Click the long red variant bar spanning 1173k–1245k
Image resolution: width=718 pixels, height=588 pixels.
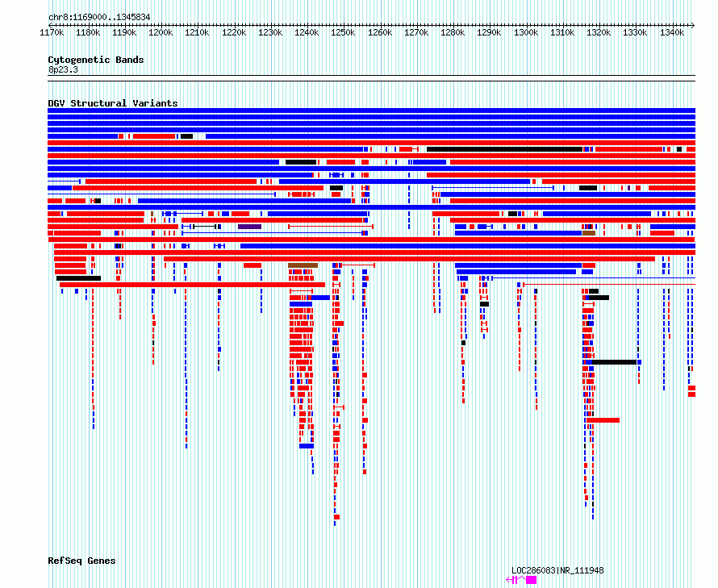[192, 285]
